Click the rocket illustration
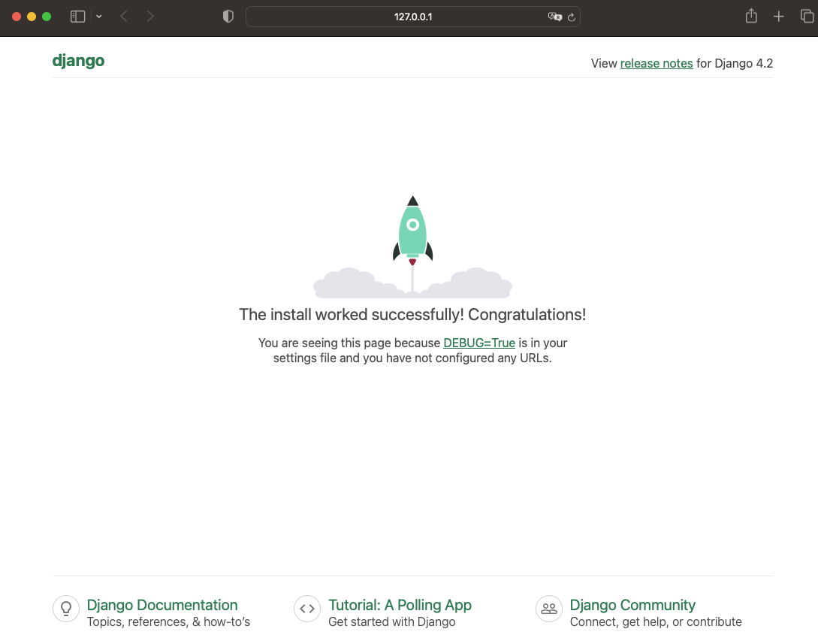Image resolution: width=818 pixels, height=644 pixels. 412,246
